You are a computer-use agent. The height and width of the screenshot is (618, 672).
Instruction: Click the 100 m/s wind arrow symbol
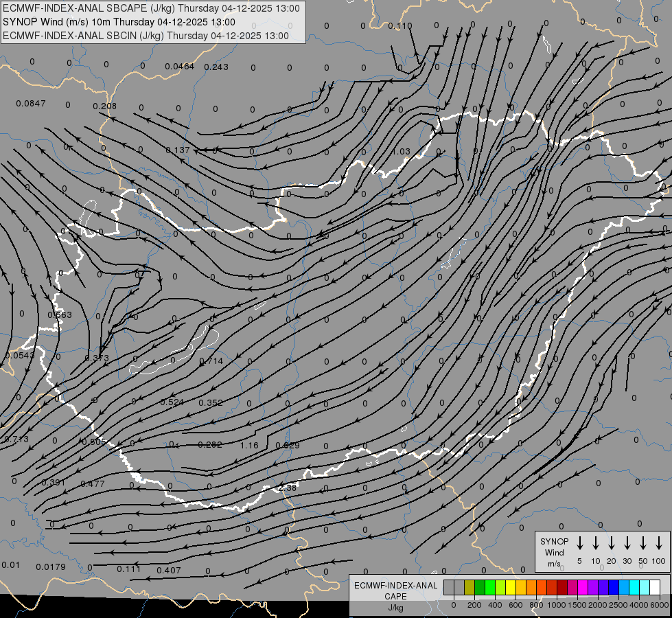click(x=659, y=543)
